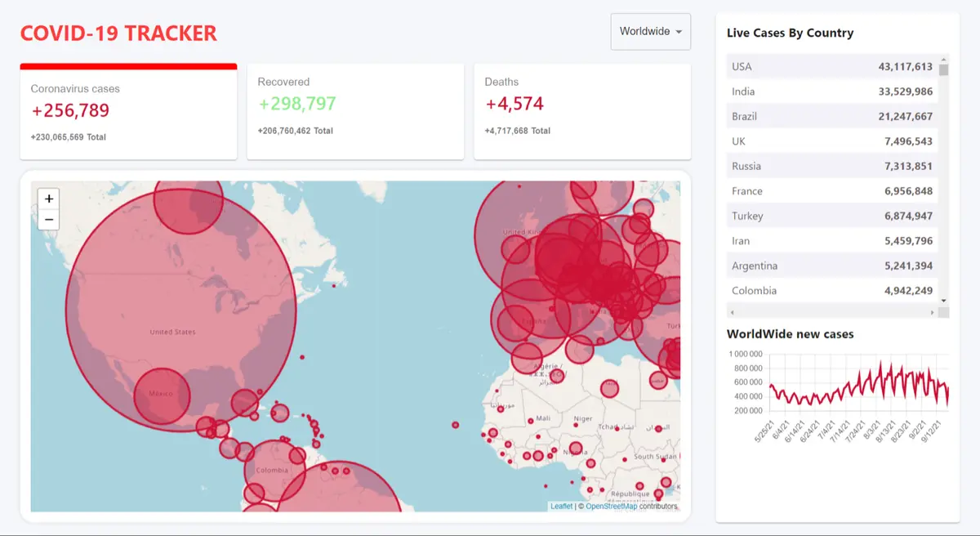Image resolution: width=980 pixels, height=536 pixels.
Task: Click the left arrow of horizontal scrollbar
Action: point(731,311)
